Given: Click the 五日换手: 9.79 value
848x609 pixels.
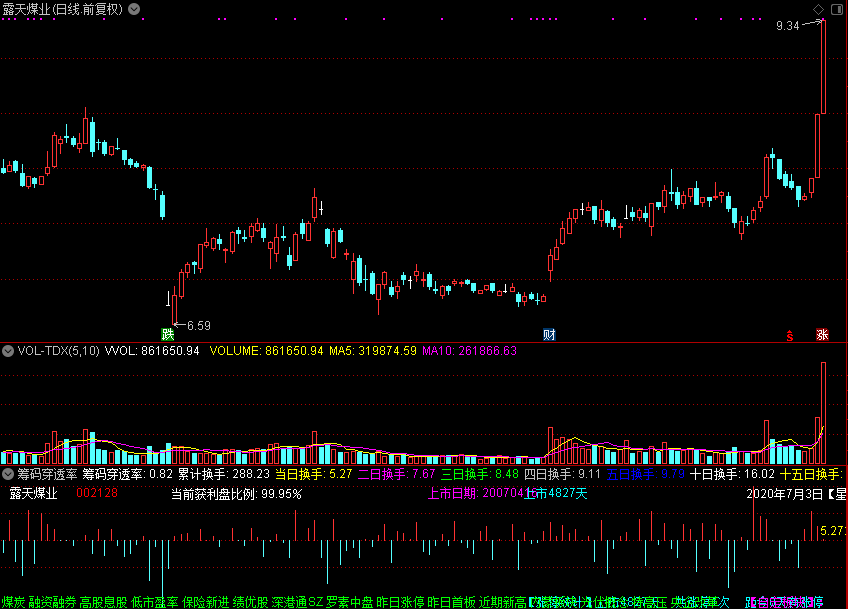Looking at the screenshot, I should point(645,474).
